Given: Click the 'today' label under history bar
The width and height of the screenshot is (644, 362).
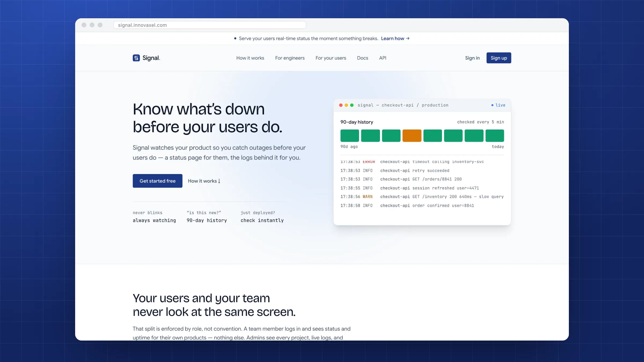Looking at the screenshot, I should pos(498,147).
